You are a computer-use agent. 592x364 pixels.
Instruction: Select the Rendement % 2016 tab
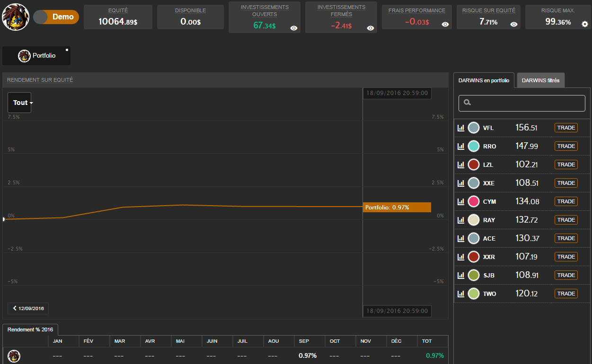click(30, 329)
